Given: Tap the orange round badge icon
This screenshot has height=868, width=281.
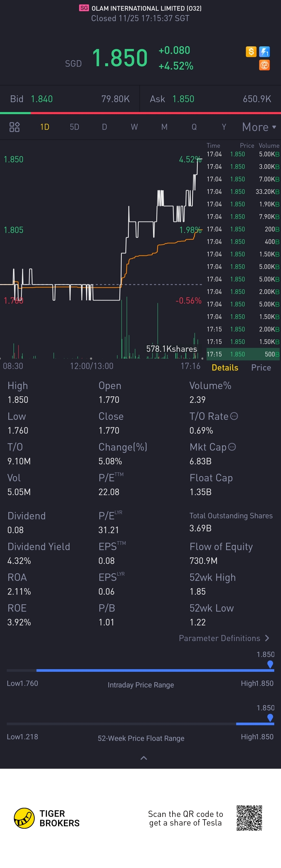Looking at the screenshot, I should pos(265,65).
